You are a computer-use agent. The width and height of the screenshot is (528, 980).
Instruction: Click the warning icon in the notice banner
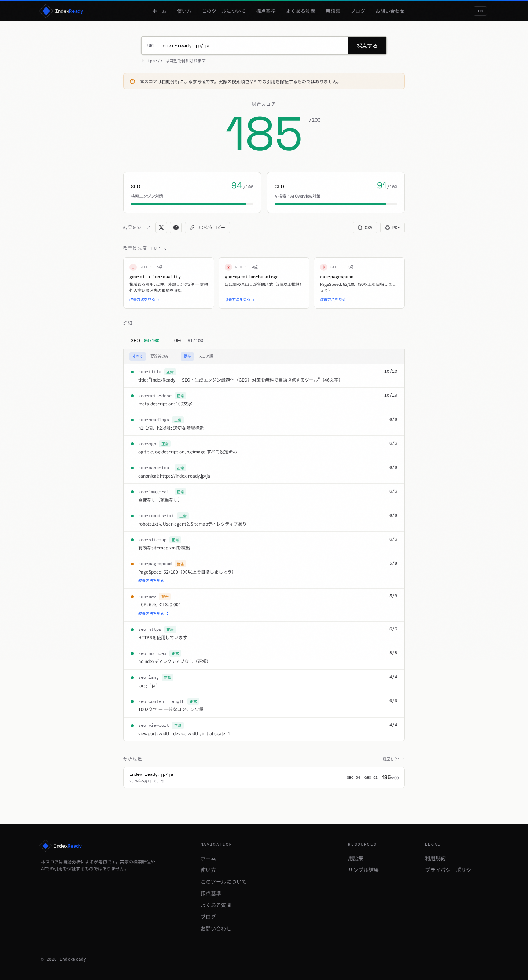point(132,81)
